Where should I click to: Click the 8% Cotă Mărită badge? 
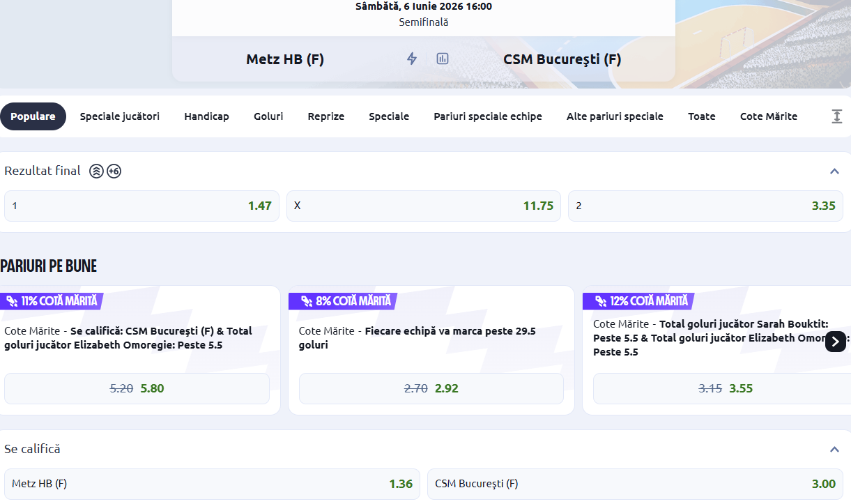tap(342, 301)
